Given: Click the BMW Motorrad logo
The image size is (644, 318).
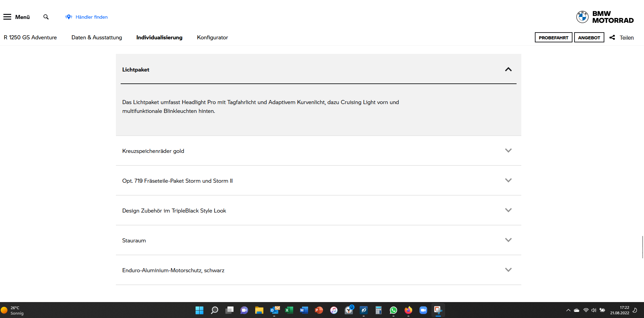Looking at the screenshot, I should pyautogui.click(x=605, y=17).
